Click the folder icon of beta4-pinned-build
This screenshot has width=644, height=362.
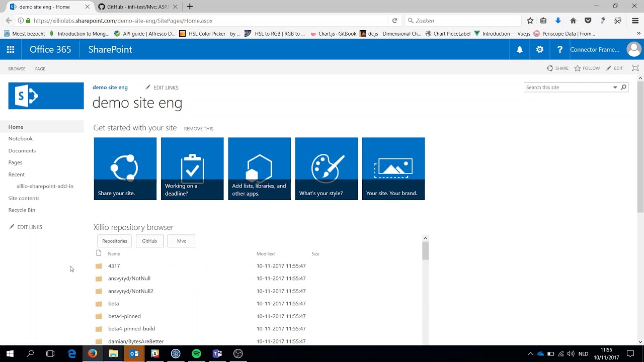pos(99,329)
